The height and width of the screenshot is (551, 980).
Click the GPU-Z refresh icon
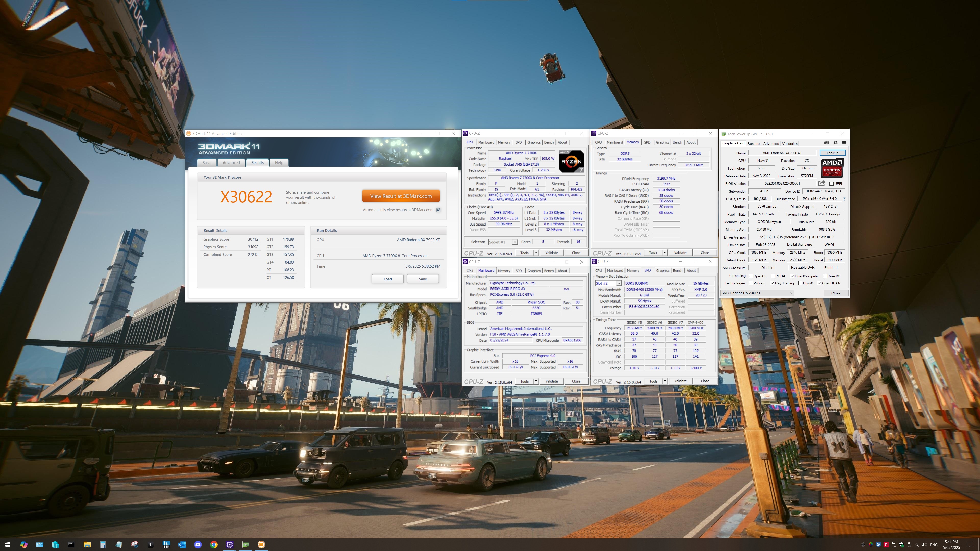click(836, 143)
